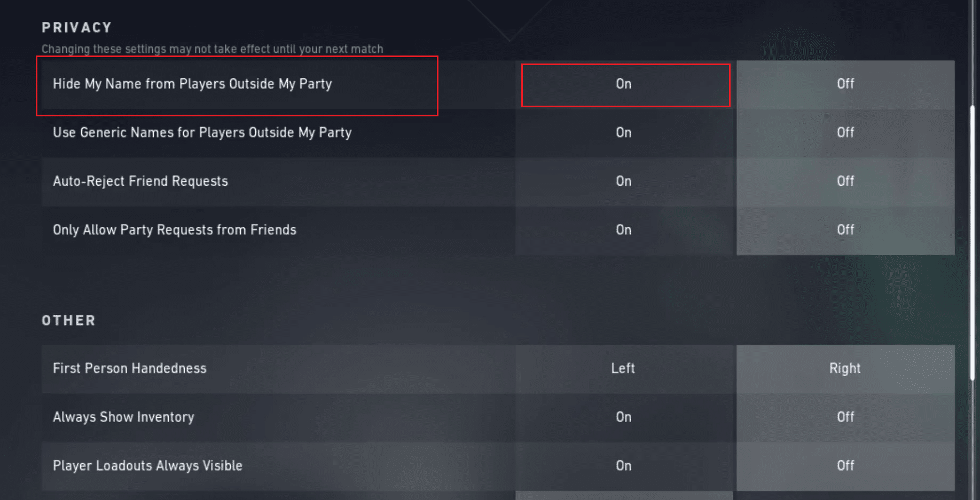This screenshot has width=980, height=500.
Task: Turn on Hide My Name from Players setting
Action: pos(624,84)
